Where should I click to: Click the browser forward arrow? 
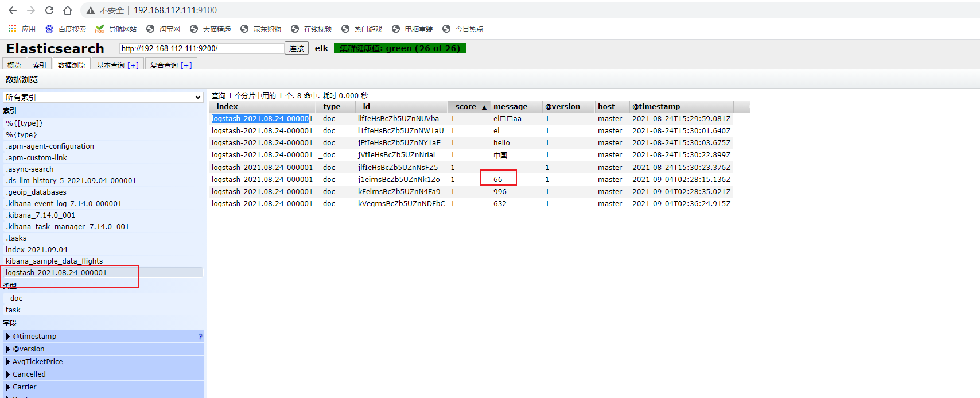click(x=31, y=10)
